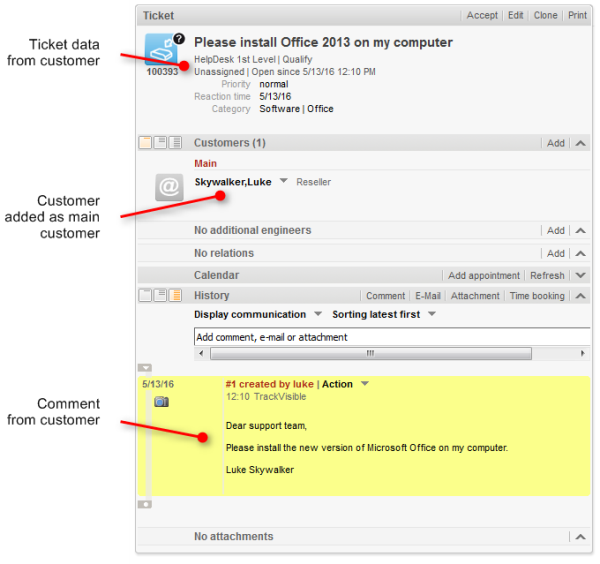The image size is (600, 564).
Task: Click '12:10 TrackVisible' in comment #1
Action: click(x=266, y=396)
